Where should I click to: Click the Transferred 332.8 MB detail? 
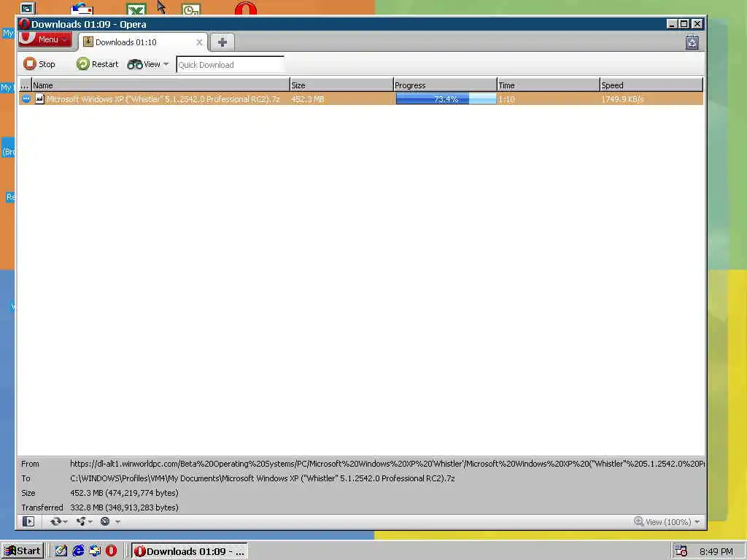pos(124,507)
